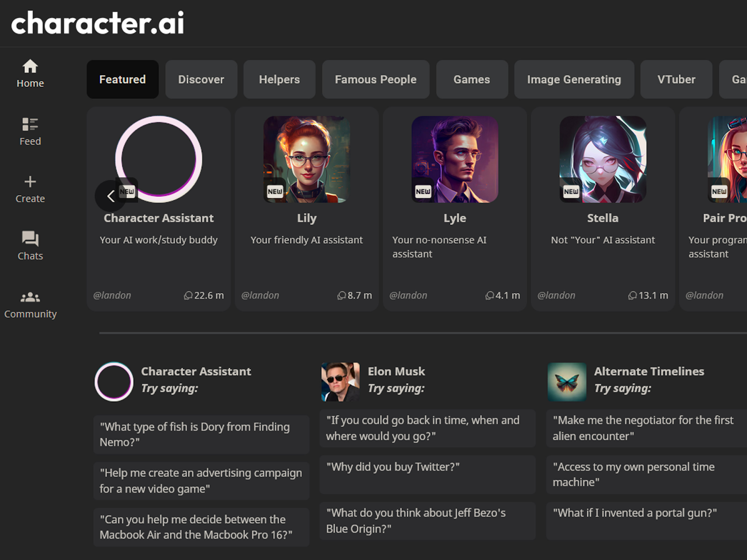Click the character.ai logo
The image size is (747, 560).
98,23
